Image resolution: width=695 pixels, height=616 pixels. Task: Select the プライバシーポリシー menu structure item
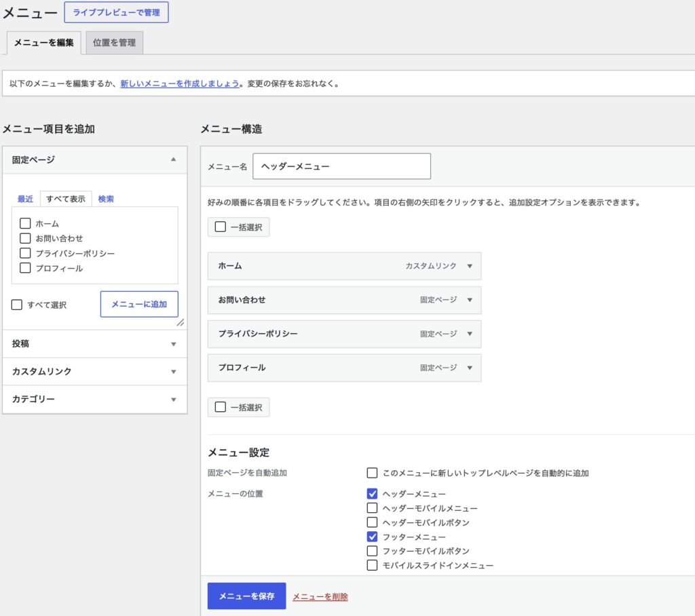coord(344,334)
